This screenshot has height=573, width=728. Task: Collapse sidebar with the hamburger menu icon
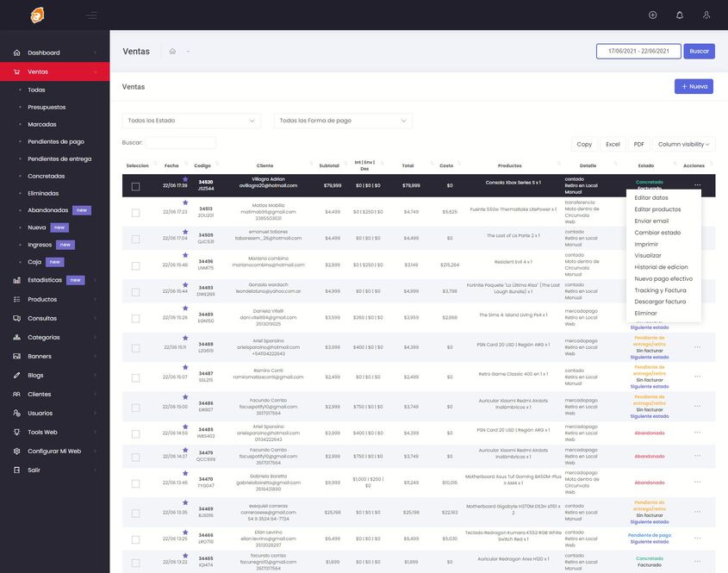(x=91, y=16)
